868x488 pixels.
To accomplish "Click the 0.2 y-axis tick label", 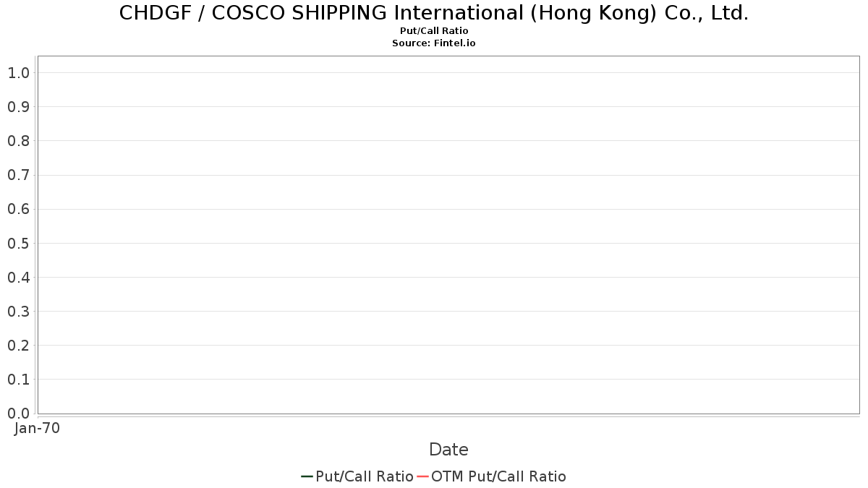I will point(19,346).
